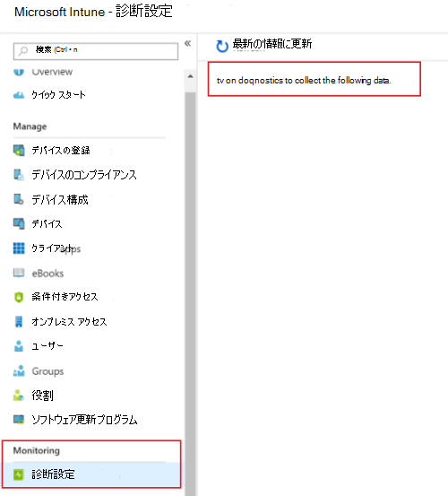Open オンプレミス アクセス menu item
The width and height of the screenshot is (448, 496).
[x=69, y=322]
